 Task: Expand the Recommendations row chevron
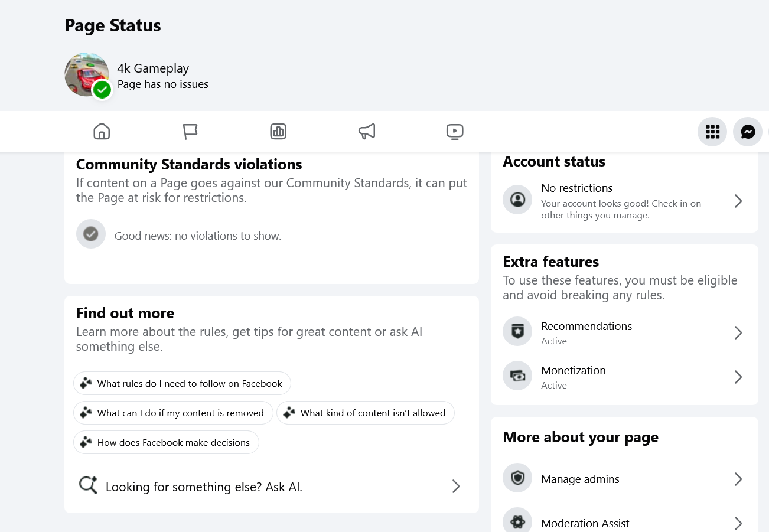point(738,333)
